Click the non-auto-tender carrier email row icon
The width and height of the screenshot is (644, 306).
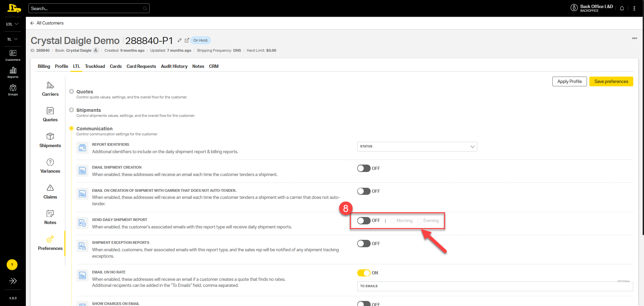(83, 193)
